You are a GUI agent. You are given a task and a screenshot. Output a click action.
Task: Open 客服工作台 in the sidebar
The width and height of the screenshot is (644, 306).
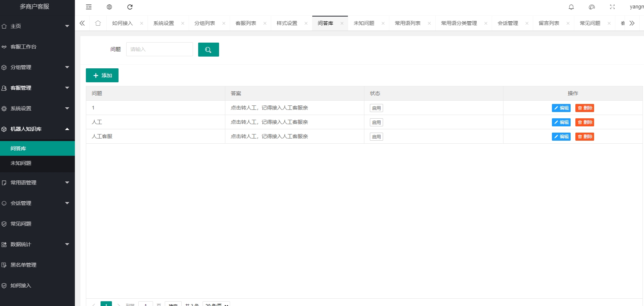pos(37,47)
